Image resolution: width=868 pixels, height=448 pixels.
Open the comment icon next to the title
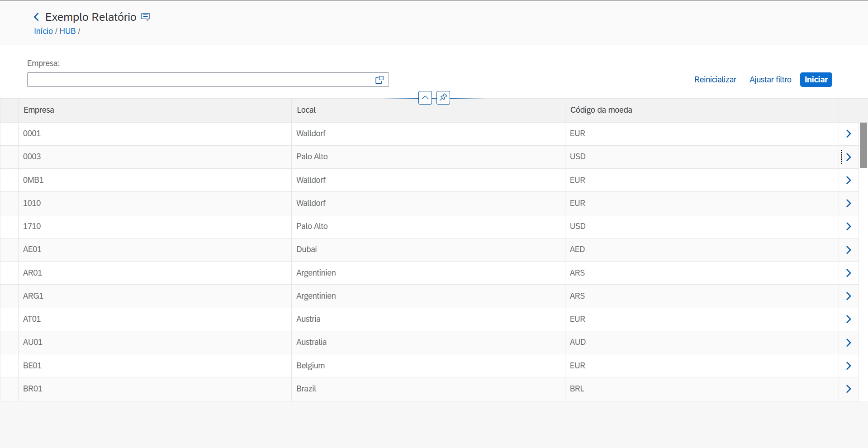pos(145,17)
